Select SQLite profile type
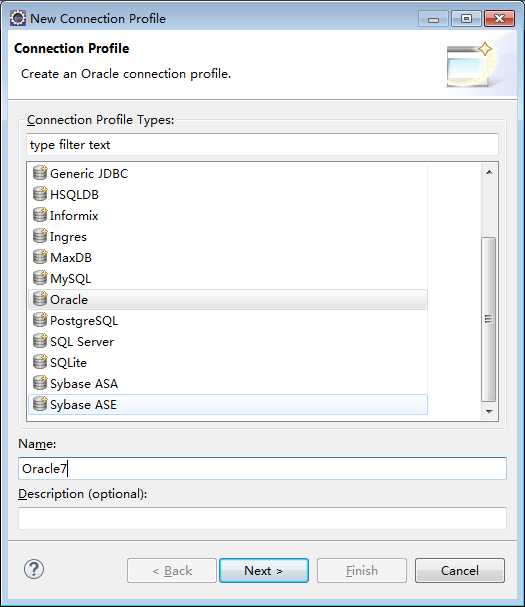 [228, 362]
